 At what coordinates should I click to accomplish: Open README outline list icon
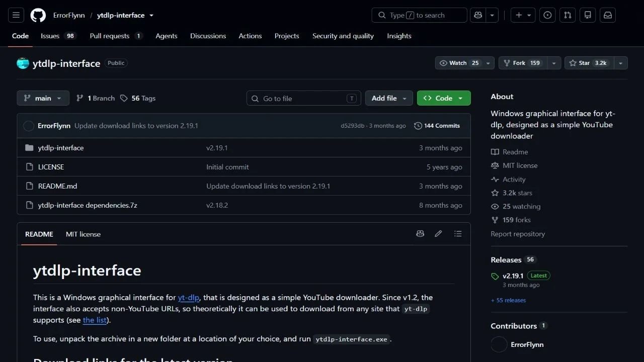click(458, 234)
